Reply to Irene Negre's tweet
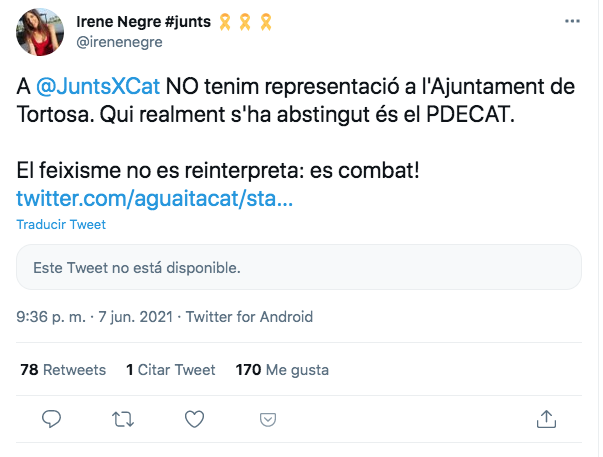The image size is (603, 457). [53, 417]
